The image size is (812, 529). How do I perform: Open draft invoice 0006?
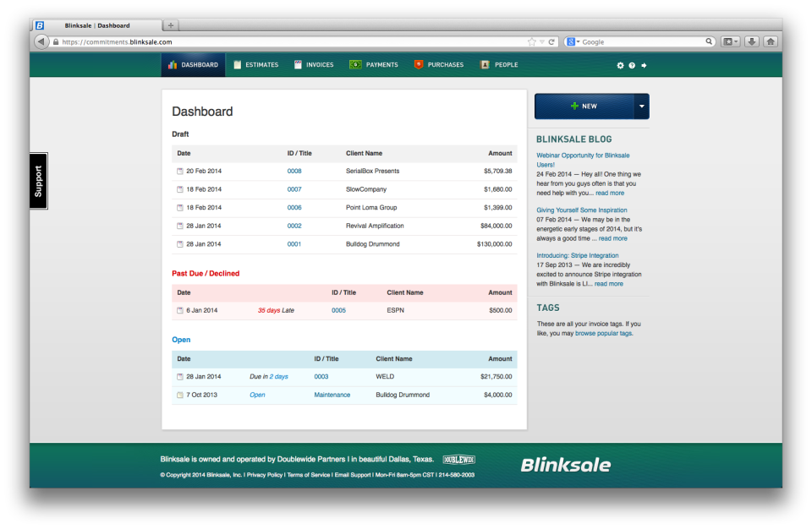click(x=294, y=208)
